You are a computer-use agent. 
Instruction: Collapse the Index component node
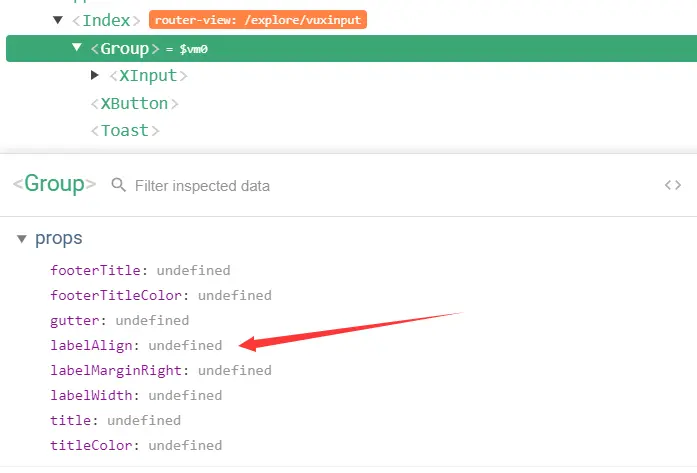coord(58,20)
